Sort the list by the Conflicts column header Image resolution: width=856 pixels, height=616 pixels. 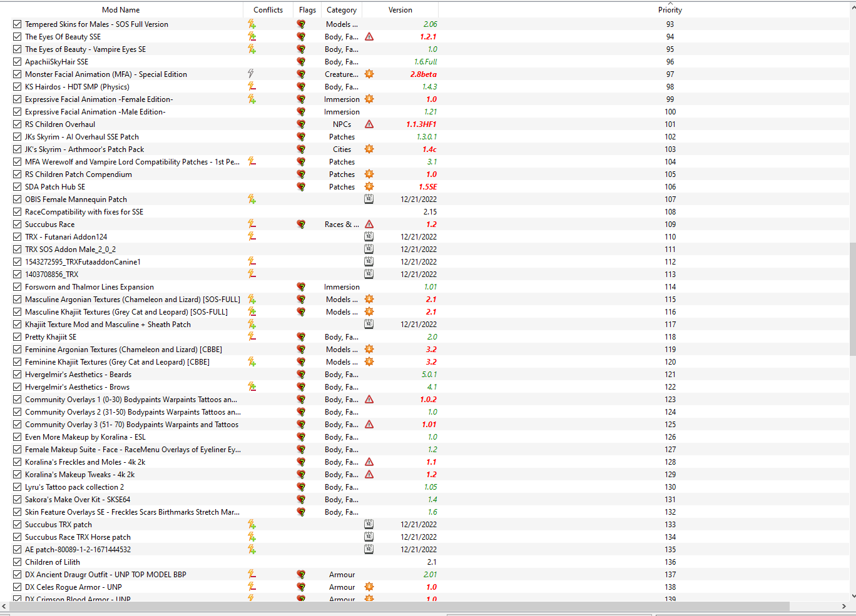coord(268,10)
